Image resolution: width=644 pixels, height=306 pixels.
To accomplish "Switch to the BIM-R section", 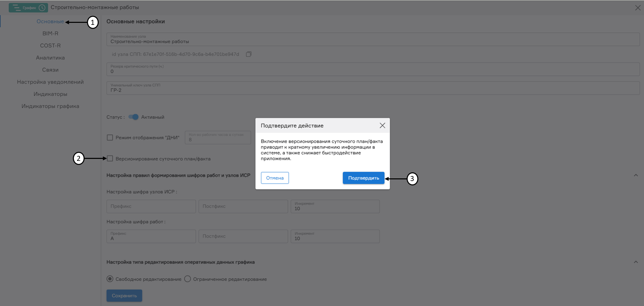I will point(50,33).
